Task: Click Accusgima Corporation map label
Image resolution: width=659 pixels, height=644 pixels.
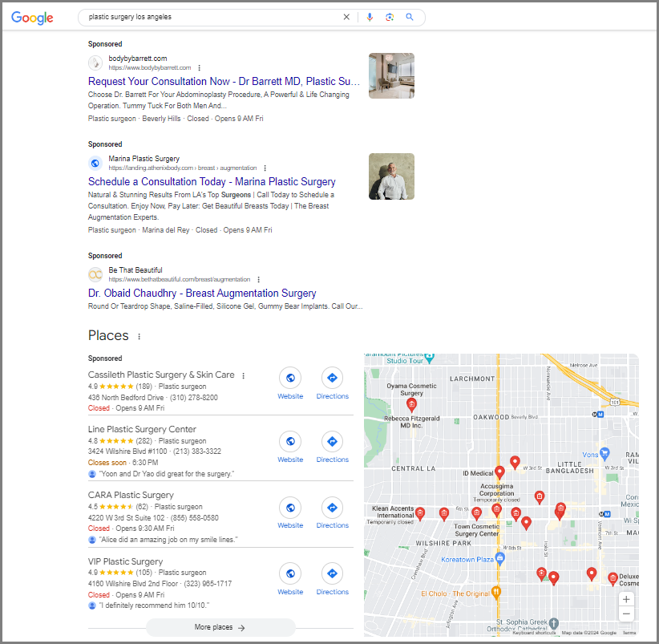Action: [497, 490]
